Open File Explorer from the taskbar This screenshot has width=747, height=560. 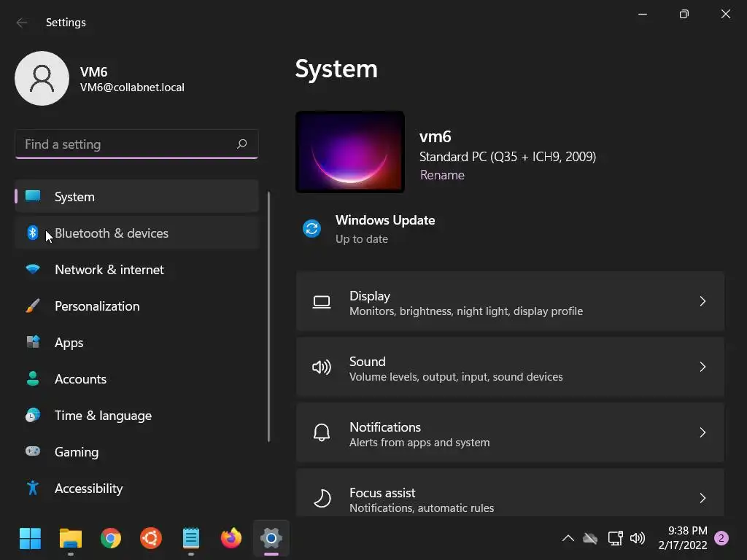pyautogui.click(x=71, y=539)
